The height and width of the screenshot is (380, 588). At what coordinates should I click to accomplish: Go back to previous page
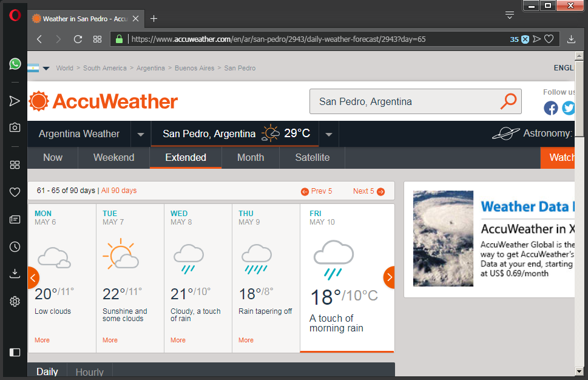pos(39,39)
